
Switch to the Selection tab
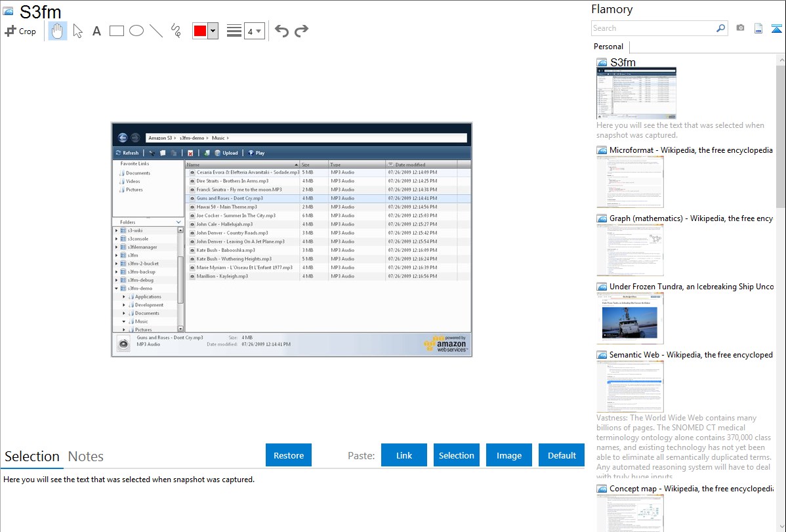(x=32, y=457)
